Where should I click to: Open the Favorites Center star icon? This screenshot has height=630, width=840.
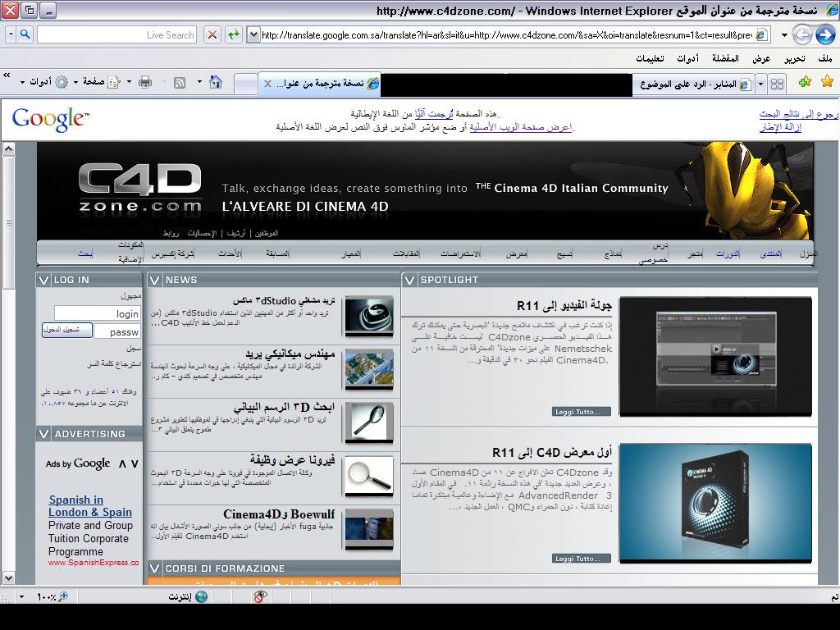(x=827, y=82)
